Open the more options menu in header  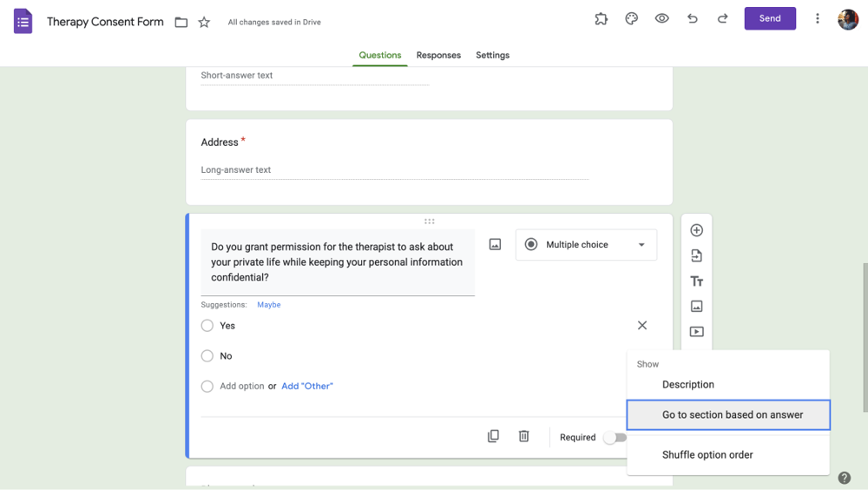[818, 18]
